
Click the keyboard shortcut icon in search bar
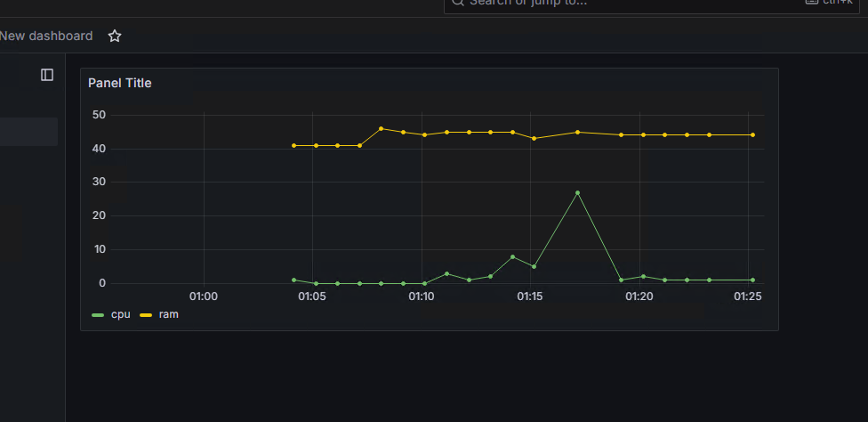click(811, 2)
